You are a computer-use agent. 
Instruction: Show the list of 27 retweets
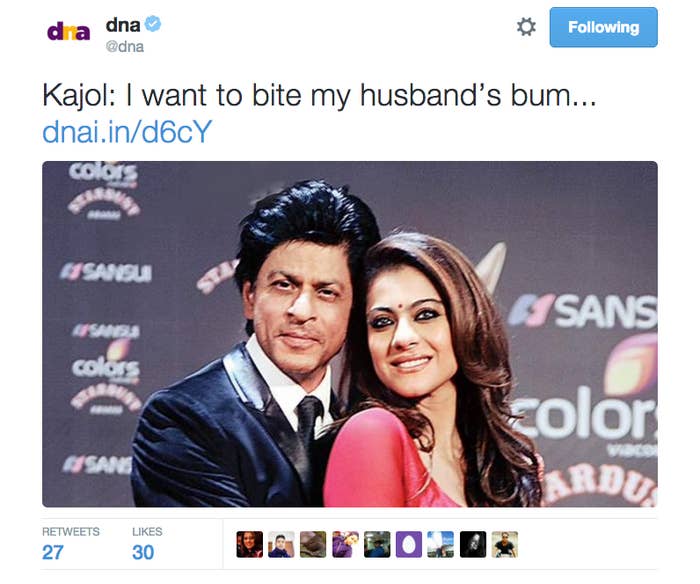(x=52, y=552)
